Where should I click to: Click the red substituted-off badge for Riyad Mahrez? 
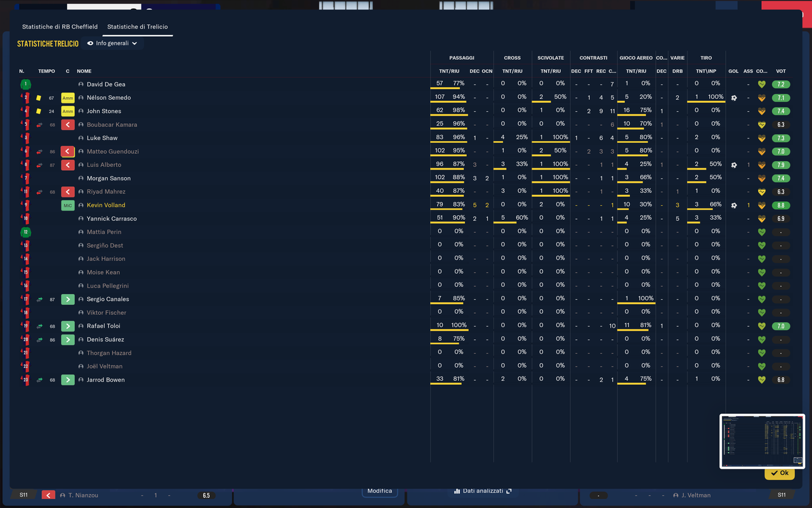point(68,192)
